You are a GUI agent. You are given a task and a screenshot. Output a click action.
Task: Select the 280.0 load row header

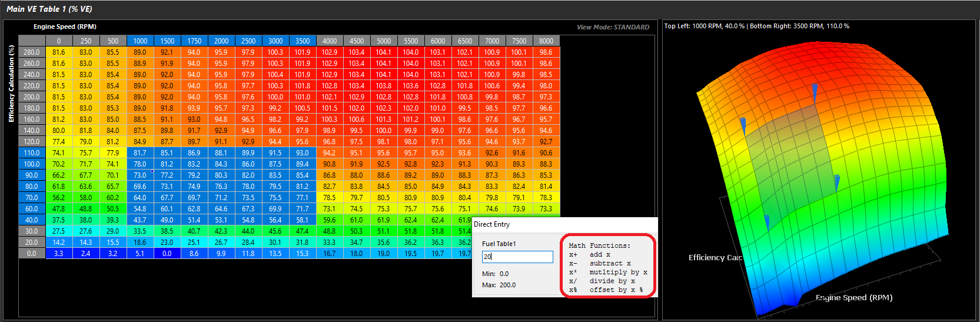(32, 52)
